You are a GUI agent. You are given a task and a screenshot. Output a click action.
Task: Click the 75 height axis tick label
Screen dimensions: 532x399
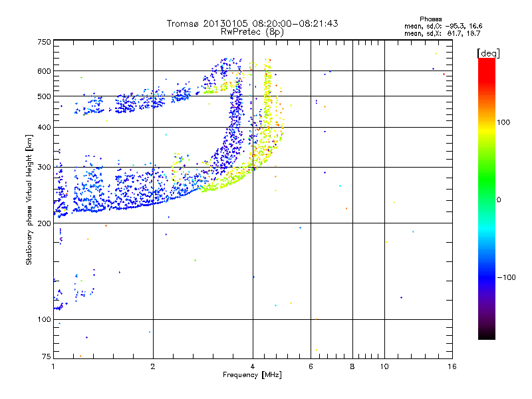click(x=47, y=356)
